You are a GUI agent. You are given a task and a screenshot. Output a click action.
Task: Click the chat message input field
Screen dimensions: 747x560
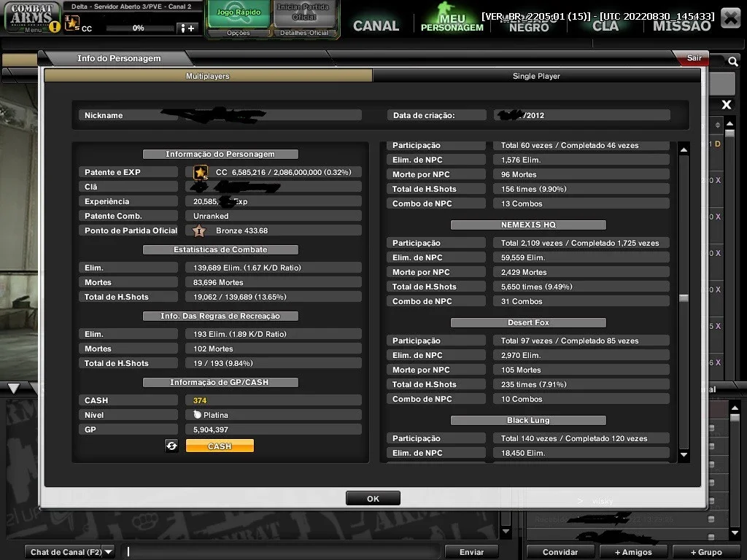click(281, 552)
